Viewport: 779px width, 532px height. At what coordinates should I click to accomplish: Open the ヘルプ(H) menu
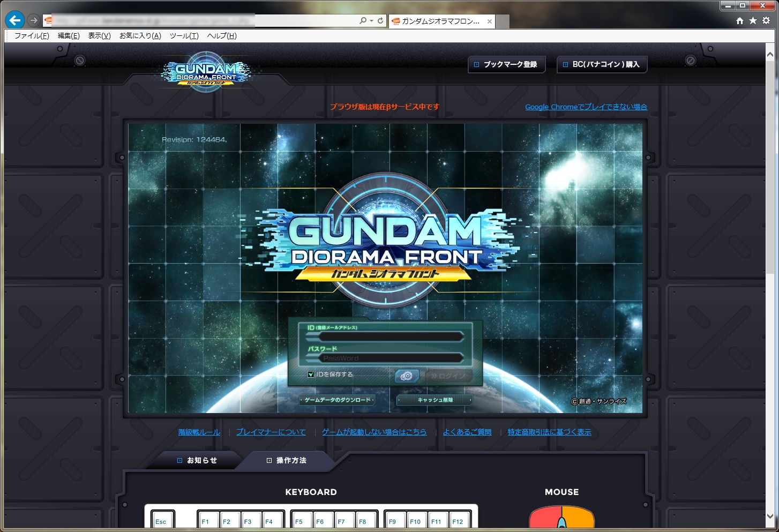pyautogui.click(x=222, y=36)
